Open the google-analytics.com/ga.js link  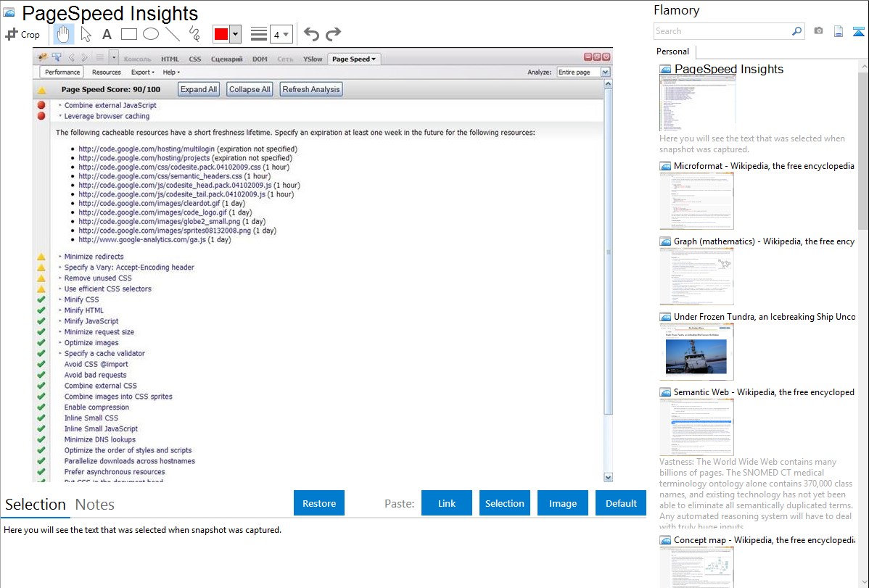(x=142, y=240)
